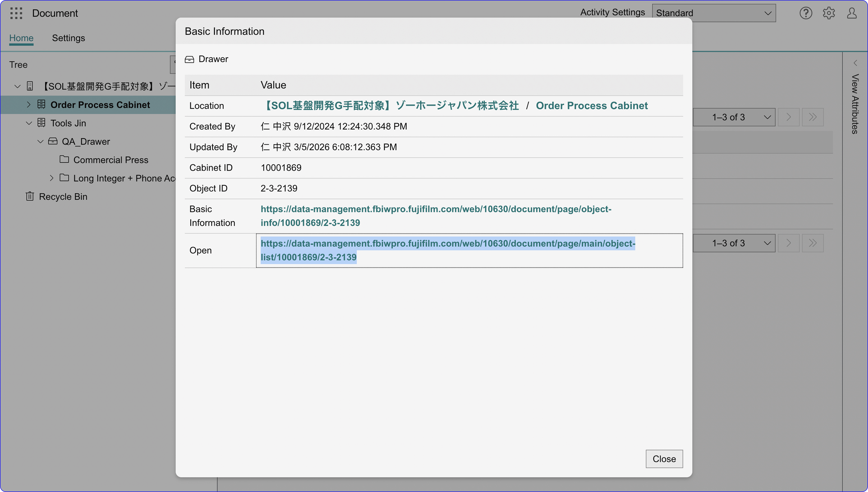Viewport: 868px width, 492px height.
Task: Switch to the Settings tab
Action: [x=68, y=38]
